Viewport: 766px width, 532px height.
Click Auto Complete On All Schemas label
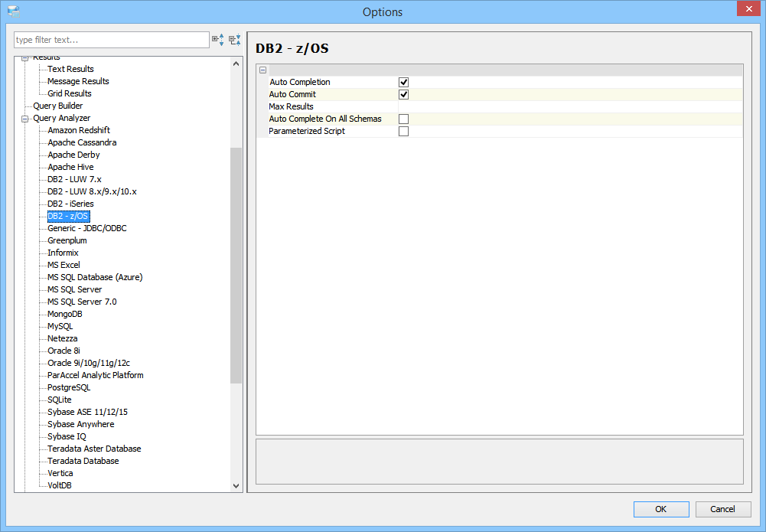(325, 119)
